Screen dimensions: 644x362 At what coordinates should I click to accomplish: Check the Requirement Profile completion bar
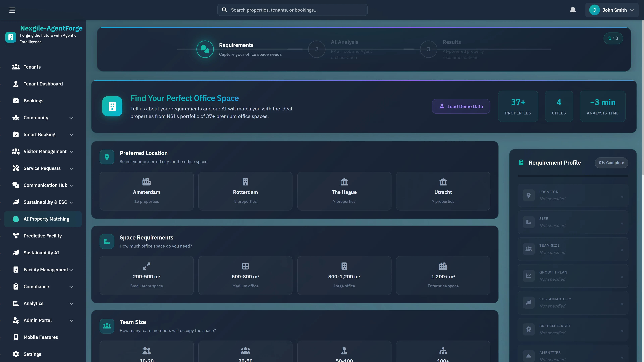click(573, 176)
